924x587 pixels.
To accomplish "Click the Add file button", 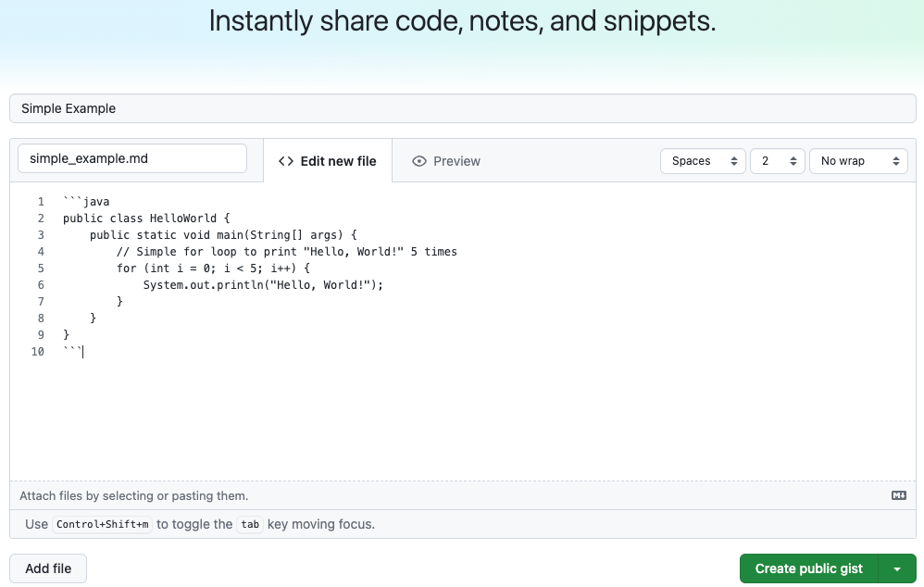I will pyautogui.click(x=48, y=568).
